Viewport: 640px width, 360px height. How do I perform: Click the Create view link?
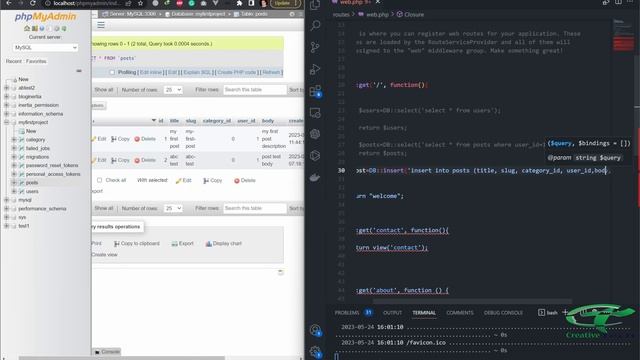coord(104,254)
